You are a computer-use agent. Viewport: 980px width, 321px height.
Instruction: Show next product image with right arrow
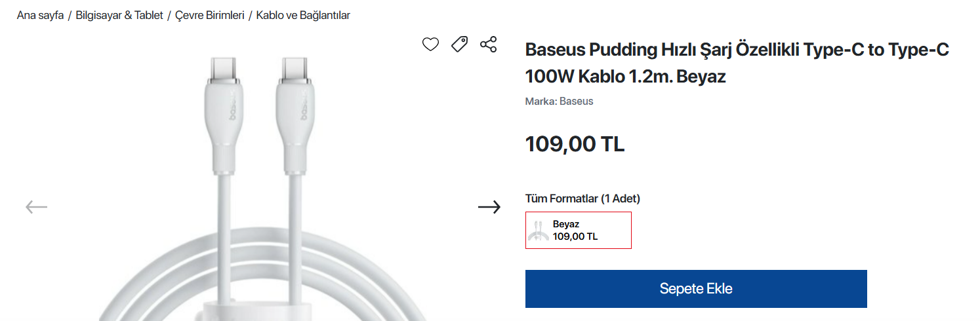[489, 207]
